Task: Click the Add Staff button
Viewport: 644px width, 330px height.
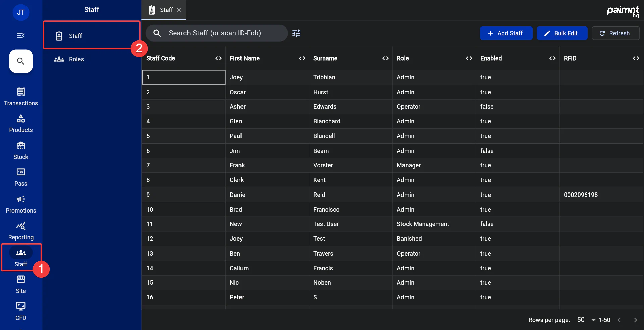Action: click(506, 33)
